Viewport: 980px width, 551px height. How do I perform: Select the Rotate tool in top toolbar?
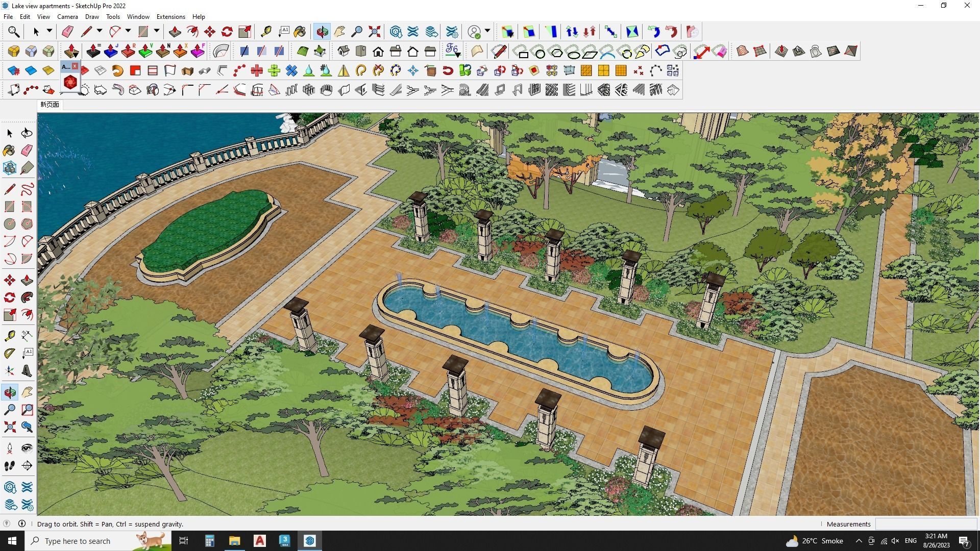[x=227, y=32]
